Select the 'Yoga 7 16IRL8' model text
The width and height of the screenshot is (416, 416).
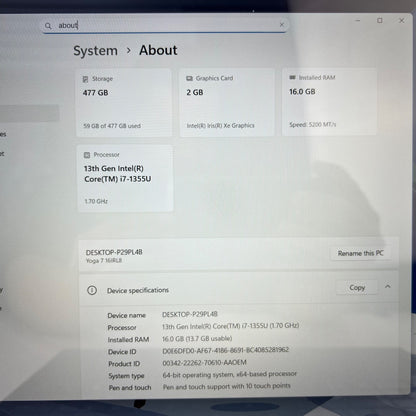(x=104, y=261)
